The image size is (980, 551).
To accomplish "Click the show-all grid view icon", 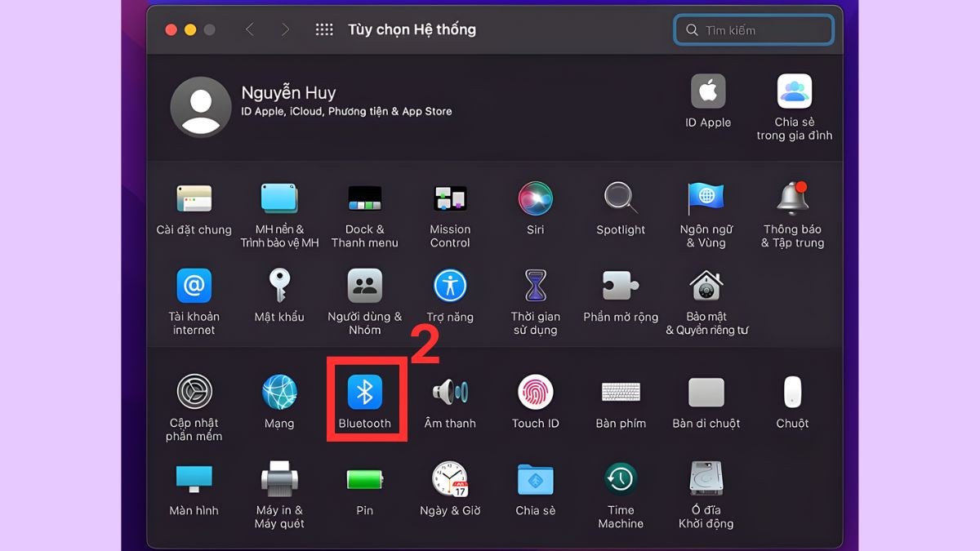I will 324,29.
